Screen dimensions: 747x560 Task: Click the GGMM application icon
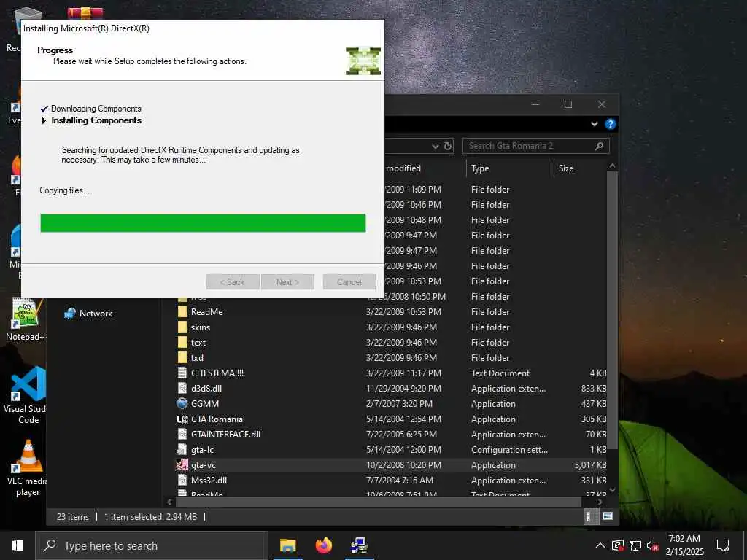click(x=182, y=404)
